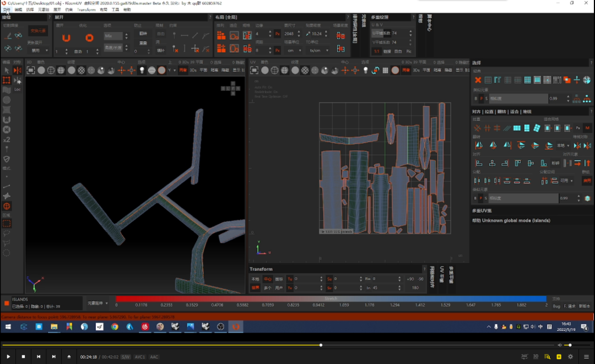Viewport: 595px width, 364px height.
Task: Select the symmetry mirror tool icon
Action: (x=18, y=70)
